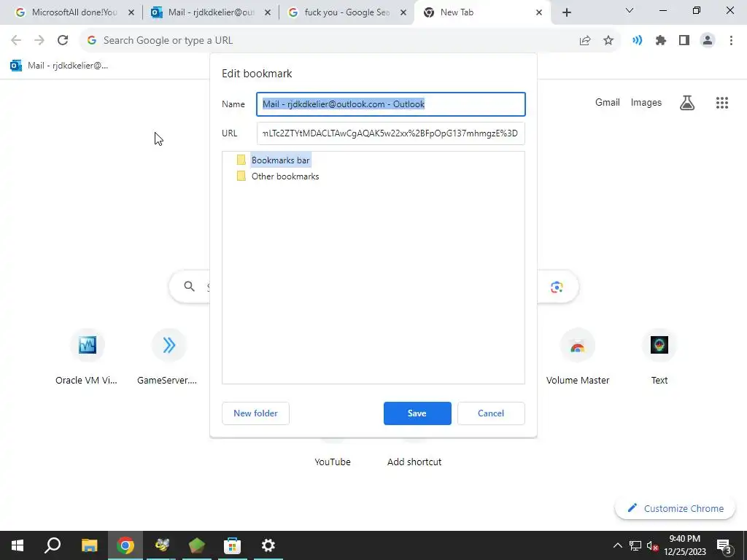Open the bee app in taskbar
This screenshot has height=560, width=747.
tap(161, 545)
